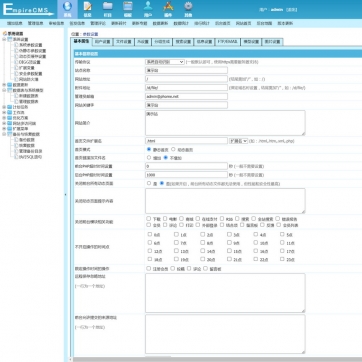The height and width of the screenshot is (362, 362).
Task: Click the EmpireCMS logo
Action: (28, 9)
